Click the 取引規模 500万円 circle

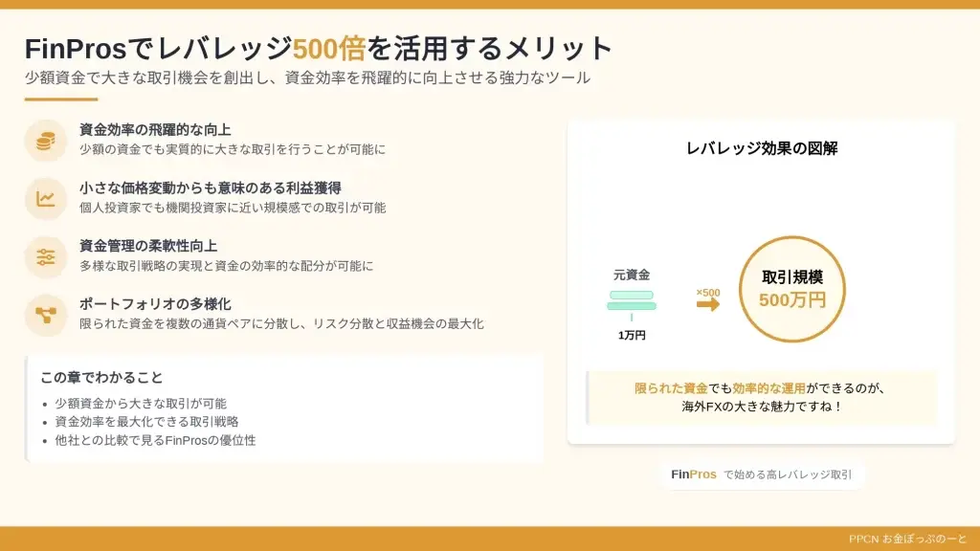pyautogui.click(x=791, y=290)
